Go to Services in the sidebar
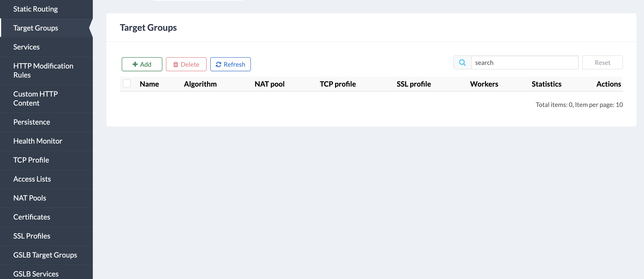Viewport: 644px width, 279px height. pos(26,47)
